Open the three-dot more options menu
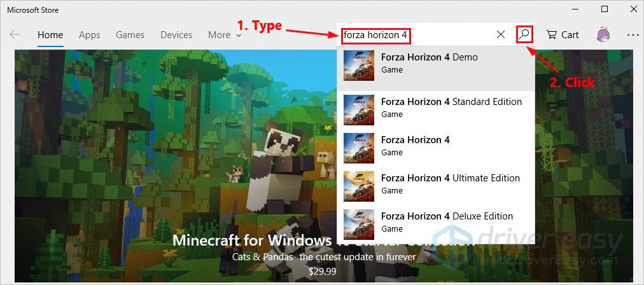 tap(633, 35)
